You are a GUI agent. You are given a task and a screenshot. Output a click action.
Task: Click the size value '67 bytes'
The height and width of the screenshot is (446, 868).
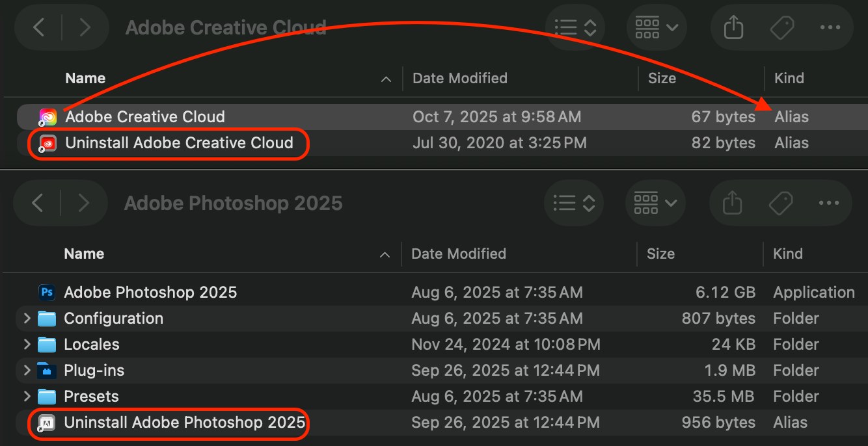[724, 117]
